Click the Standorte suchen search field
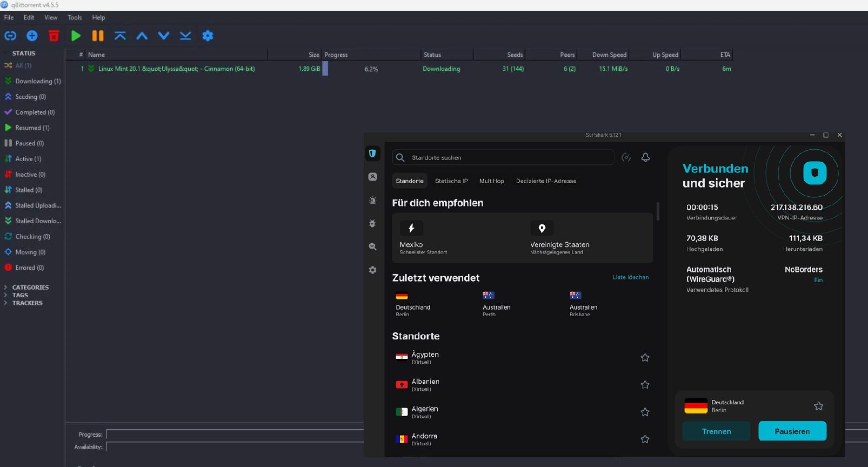The width and height of the screenshot is (868, 467). pyautogui.click(x=503, y=157)
